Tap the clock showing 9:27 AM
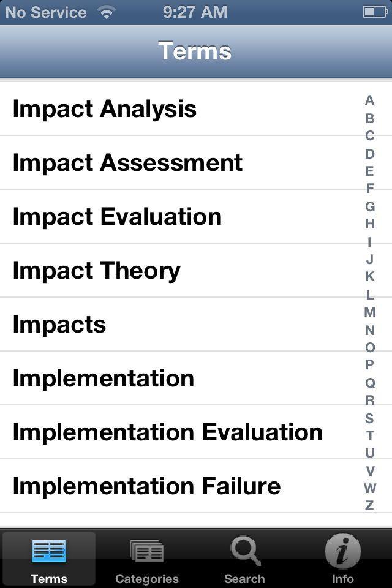The image size is (392, 588). click(195, 11)
